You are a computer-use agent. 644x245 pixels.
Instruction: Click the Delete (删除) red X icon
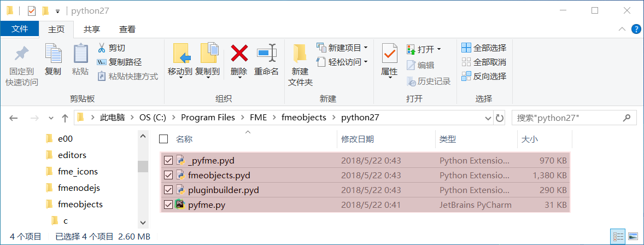coord(239,54)
